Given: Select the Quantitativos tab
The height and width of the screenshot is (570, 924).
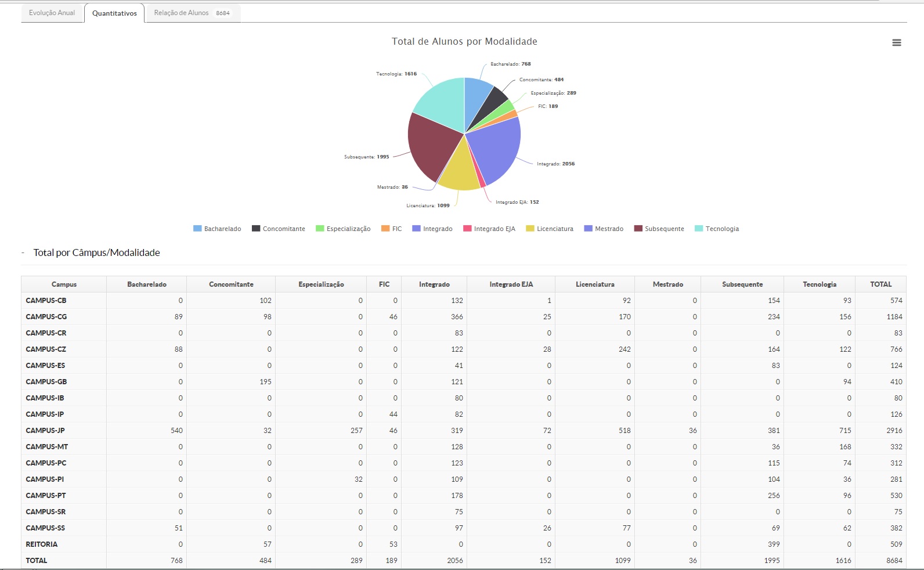Looking at the screenshot, I should pos(114,13).
